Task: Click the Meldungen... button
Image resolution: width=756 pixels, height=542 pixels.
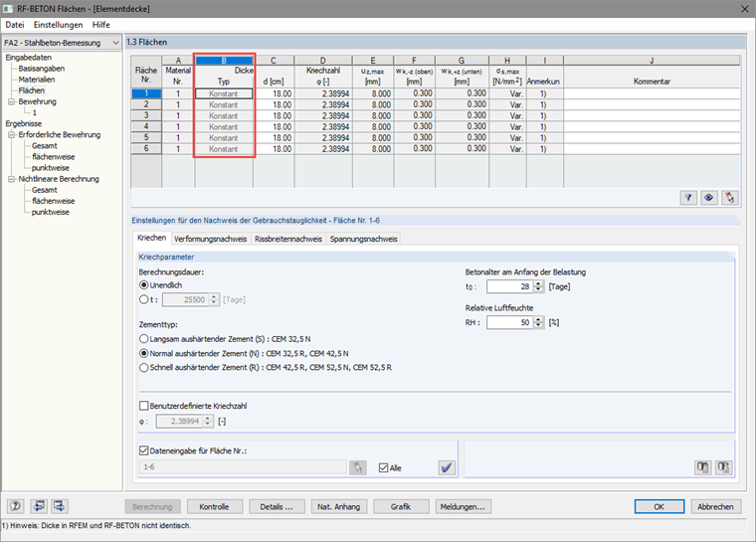Action: (463, 507)
